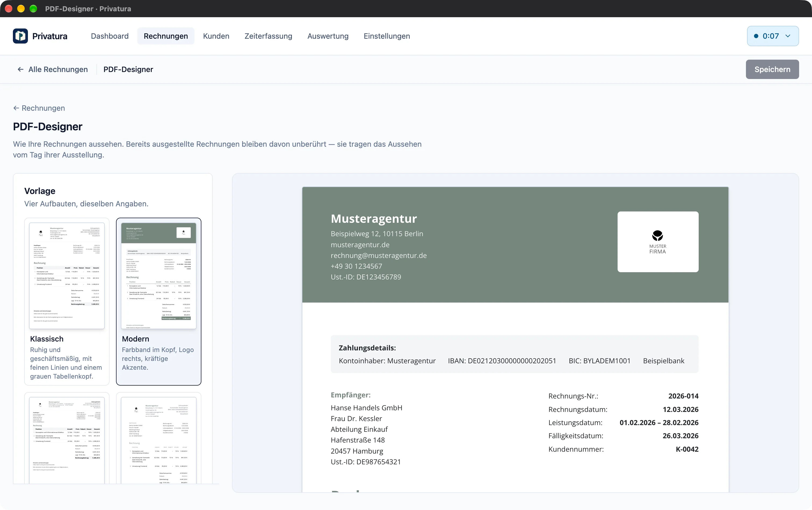
Task: Click the macOS window close button
Action: (x=9, y=8)
